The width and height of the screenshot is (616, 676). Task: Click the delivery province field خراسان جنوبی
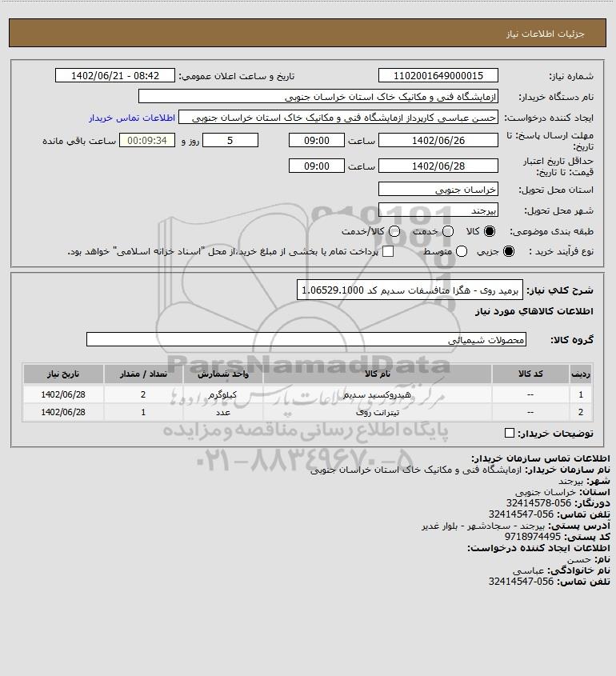coord(438,190)
